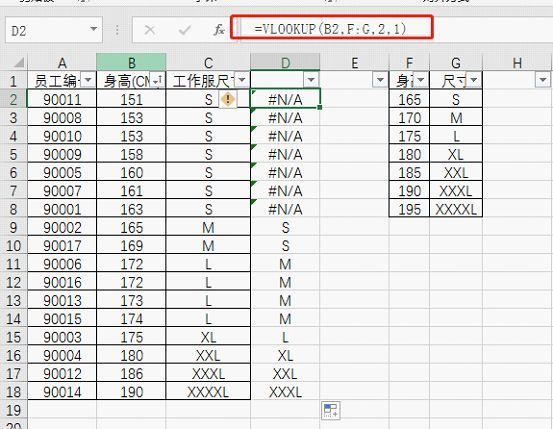Click cell D18 showing XXXL
Viewport: 553px width, 429px height.
(285, 392)
